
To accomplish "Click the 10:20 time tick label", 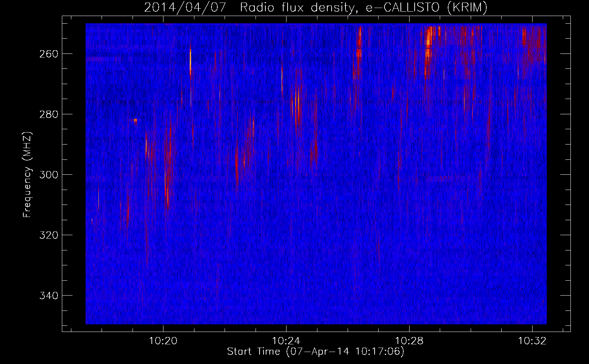I will click(163, 341).
